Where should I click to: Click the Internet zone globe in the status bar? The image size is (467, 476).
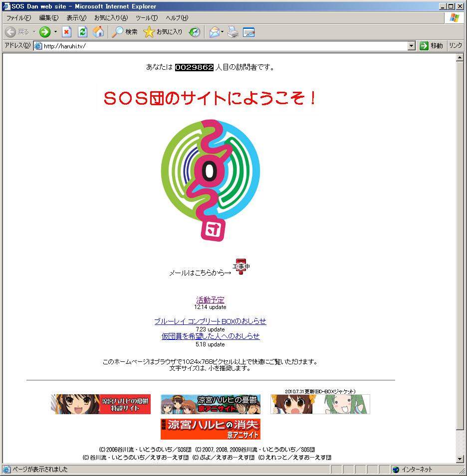pos(396,470)
